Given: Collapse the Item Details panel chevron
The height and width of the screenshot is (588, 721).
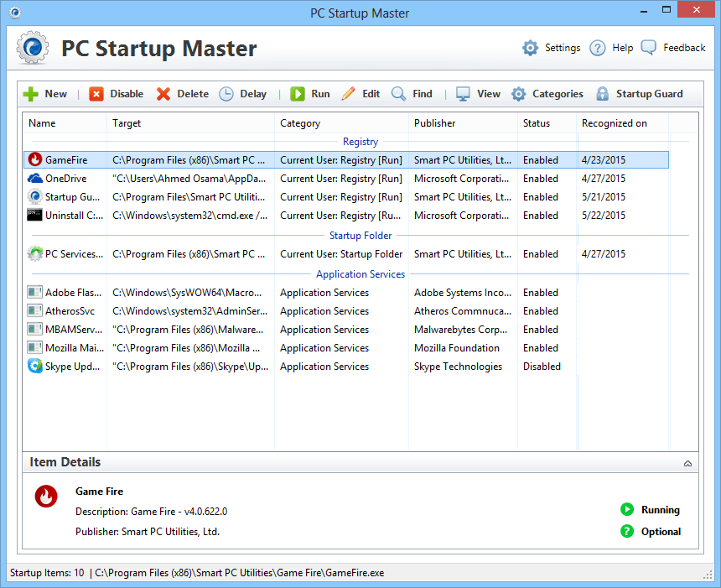Looking at the screenshot, I should [x=687, y=462].
